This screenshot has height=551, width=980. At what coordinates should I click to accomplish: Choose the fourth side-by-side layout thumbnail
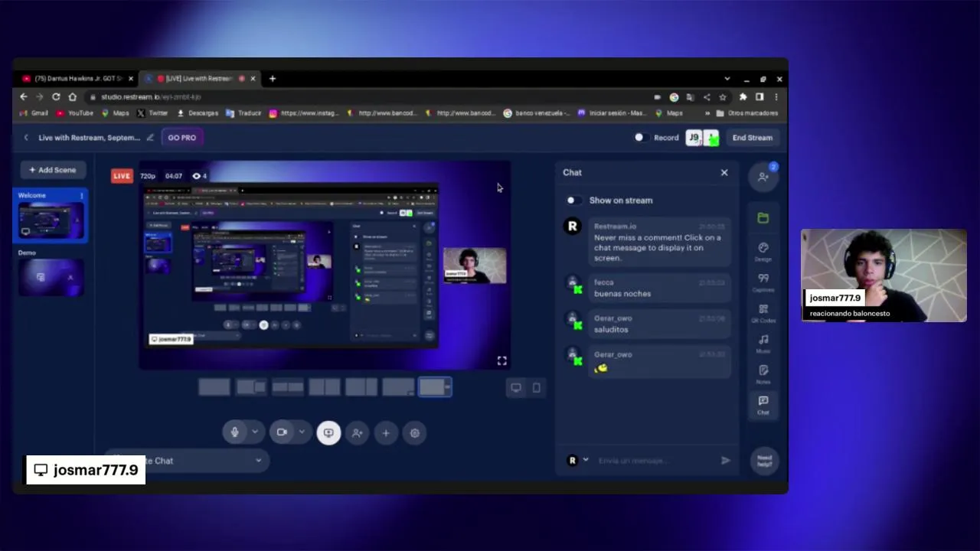pyautogui.click(x=325, y=388)
